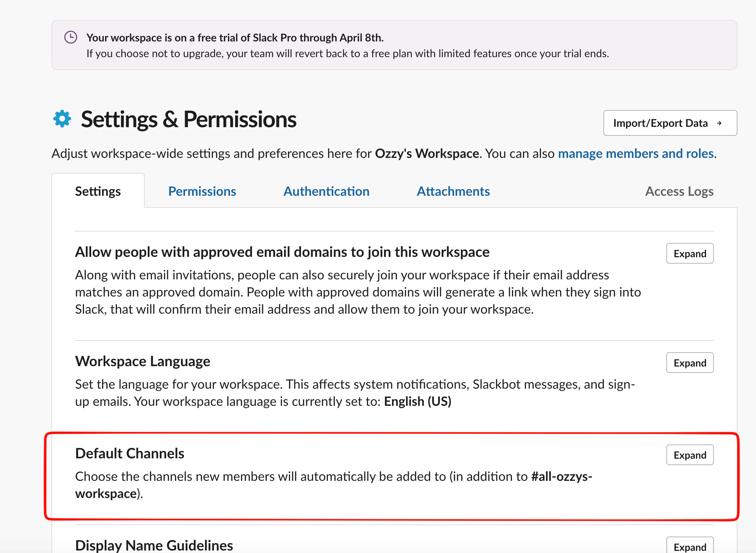Click the approved email domains heading
The height and width of the screenshot is (553, 756).
tap(282, 252)
